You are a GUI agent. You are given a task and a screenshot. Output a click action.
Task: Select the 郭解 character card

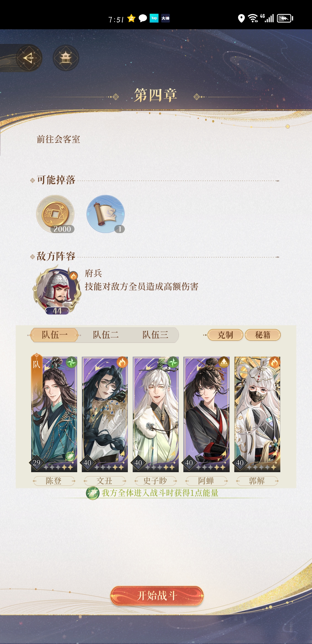[257, 414]
